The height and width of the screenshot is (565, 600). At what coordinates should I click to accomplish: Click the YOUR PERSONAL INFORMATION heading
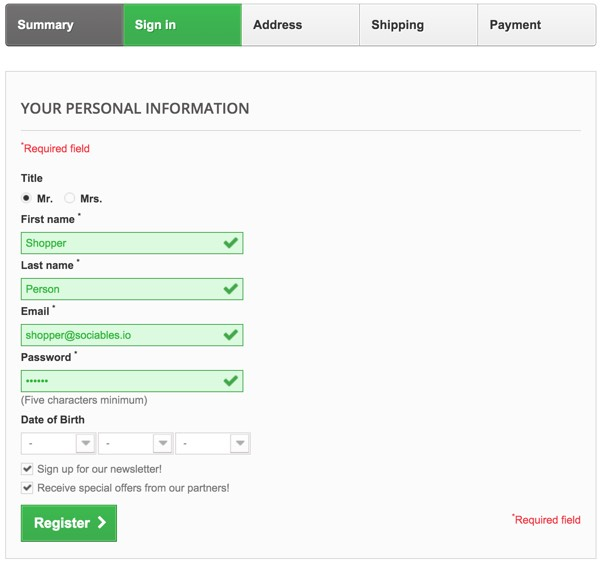pos(135,109)
